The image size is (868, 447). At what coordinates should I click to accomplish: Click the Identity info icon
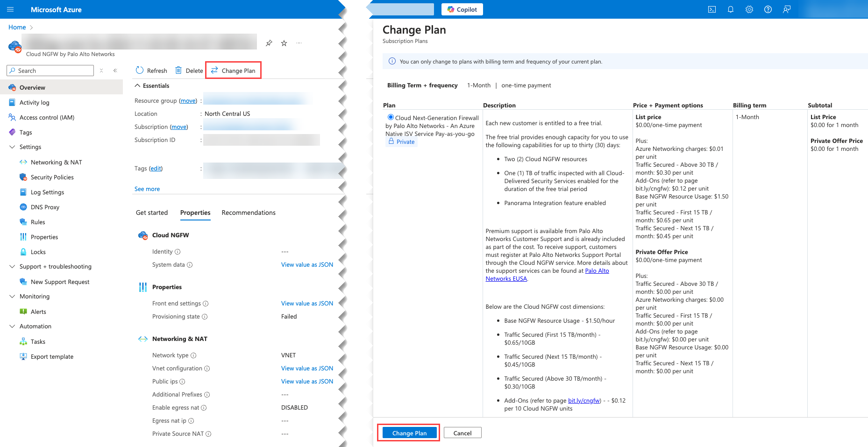178,252
